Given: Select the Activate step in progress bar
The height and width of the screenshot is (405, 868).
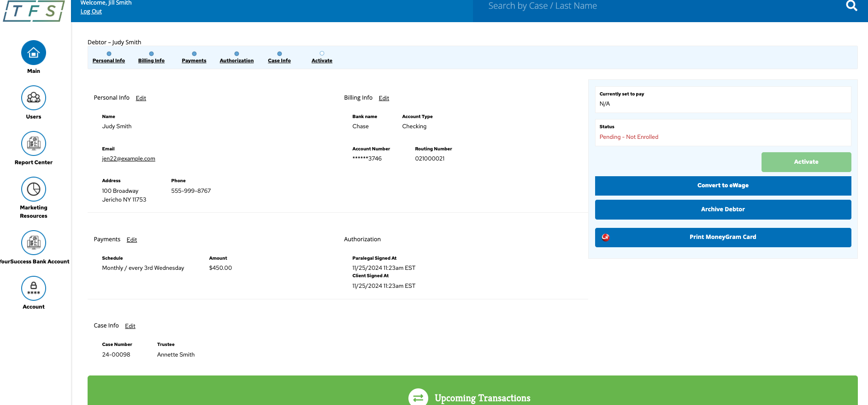Looking at the screenshot, I should pyautogui.click(x=322, y=60).
